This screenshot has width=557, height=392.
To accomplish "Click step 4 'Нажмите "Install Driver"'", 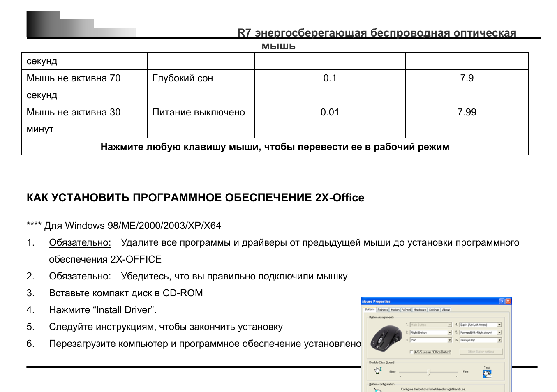I will [x=103, y=310].
